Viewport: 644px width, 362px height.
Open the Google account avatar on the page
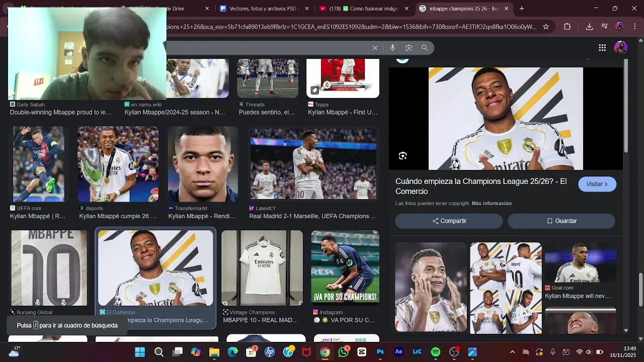tap(621, 48)
